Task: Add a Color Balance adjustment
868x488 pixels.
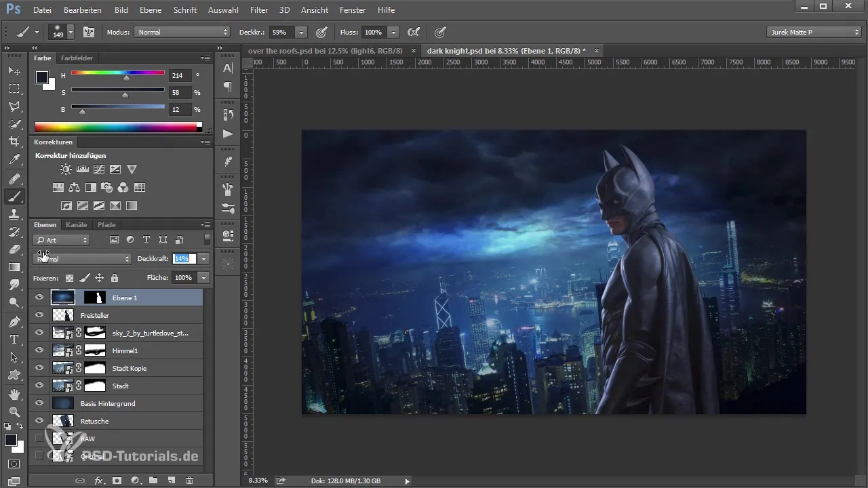Action: [75, 188]
